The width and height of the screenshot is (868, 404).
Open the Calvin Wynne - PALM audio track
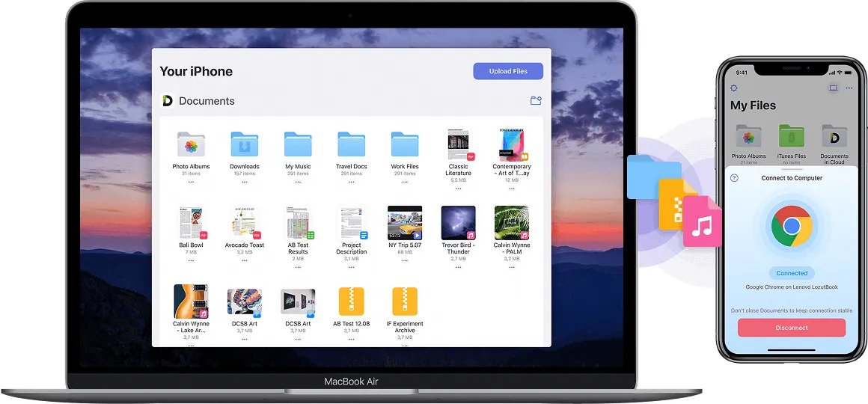click(512, 223)
